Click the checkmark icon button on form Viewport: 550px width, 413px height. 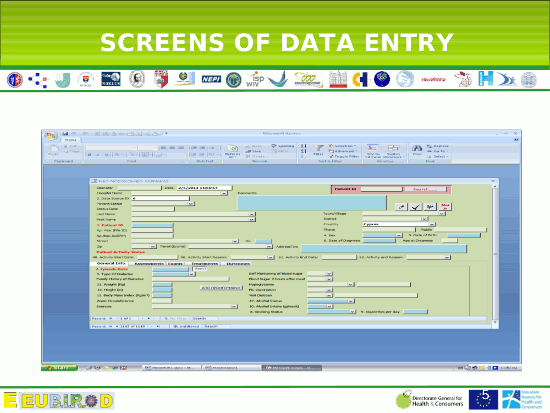tap(416, 207)
